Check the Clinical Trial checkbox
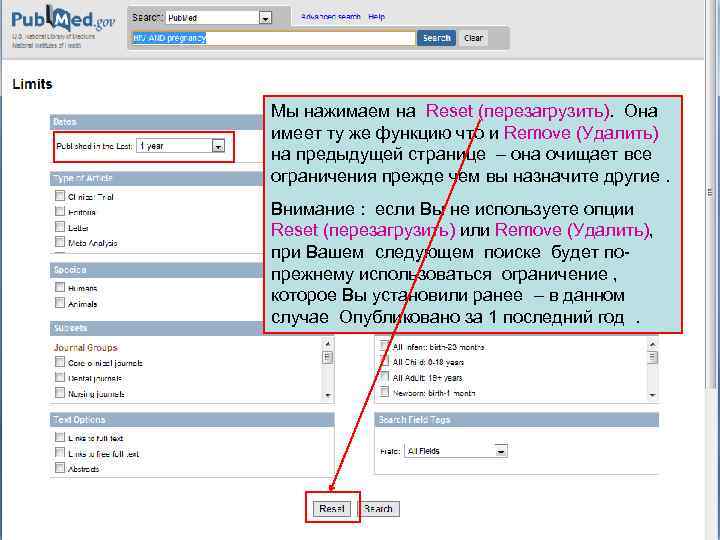The width and height of the screenshot is (720, 540). click(x=60, y=196)
